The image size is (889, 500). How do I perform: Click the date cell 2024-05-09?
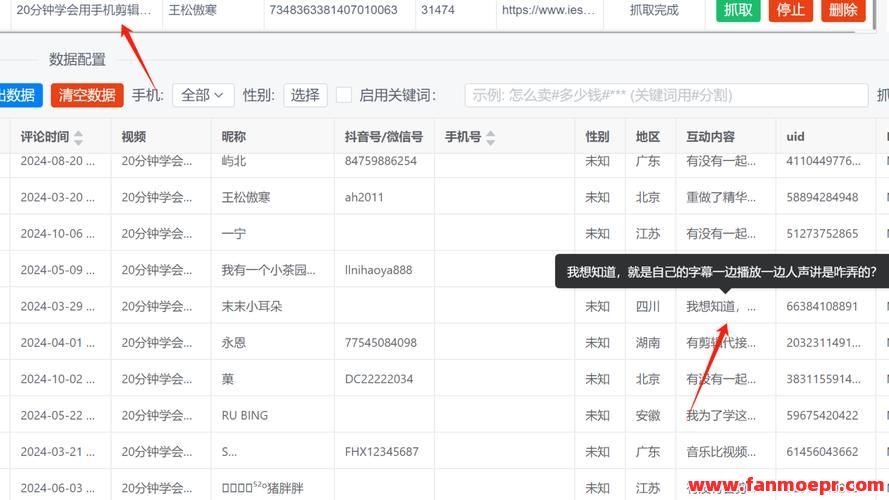(x=57, y=270)
